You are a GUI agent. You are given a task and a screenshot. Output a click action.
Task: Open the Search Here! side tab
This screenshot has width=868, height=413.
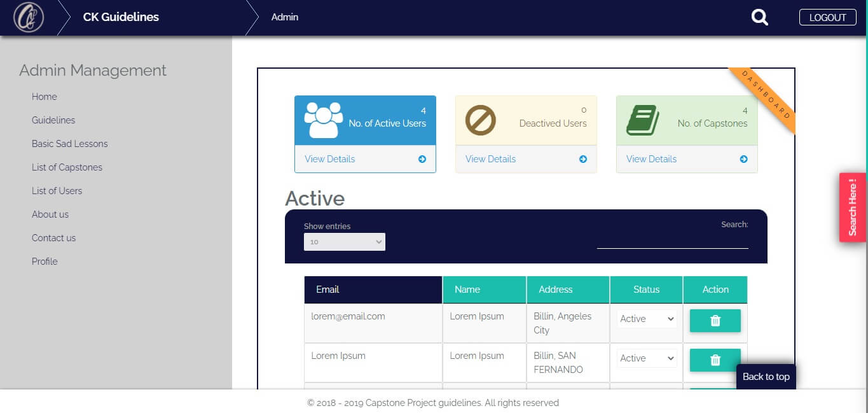[x=853, y=207]
